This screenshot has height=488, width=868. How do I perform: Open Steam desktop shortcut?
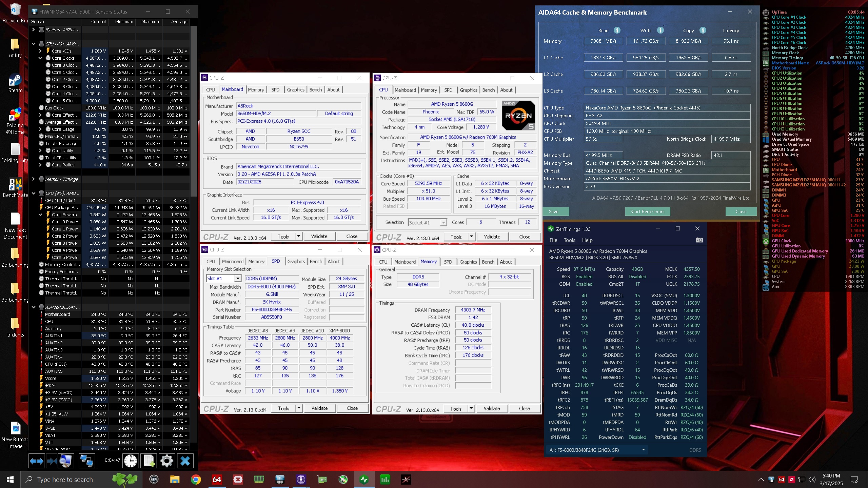(15, 83)
